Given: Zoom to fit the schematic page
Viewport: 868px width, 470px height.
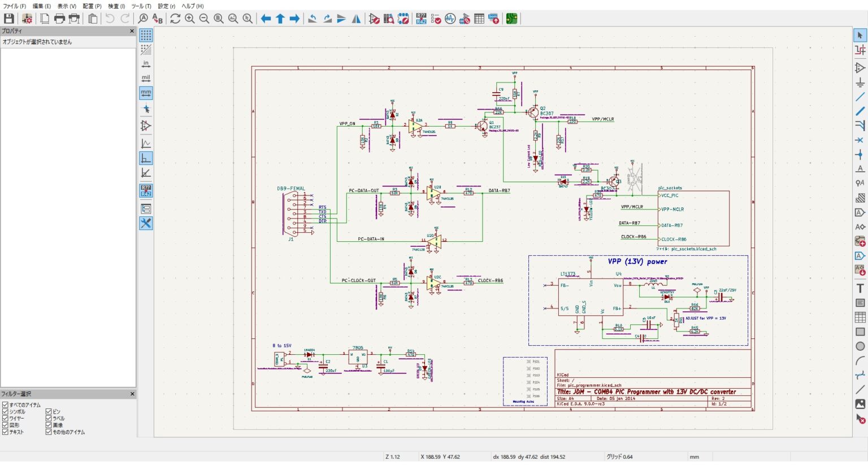Looking at the screenshot, I should pyautogui.click(x=218, y=18).
